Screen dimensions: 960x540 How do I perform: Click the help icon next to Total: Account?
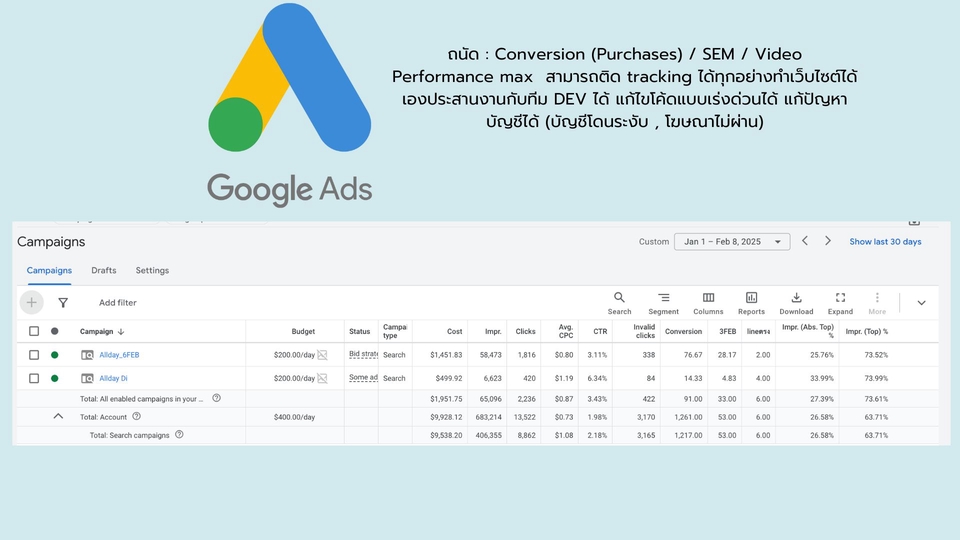137,416
